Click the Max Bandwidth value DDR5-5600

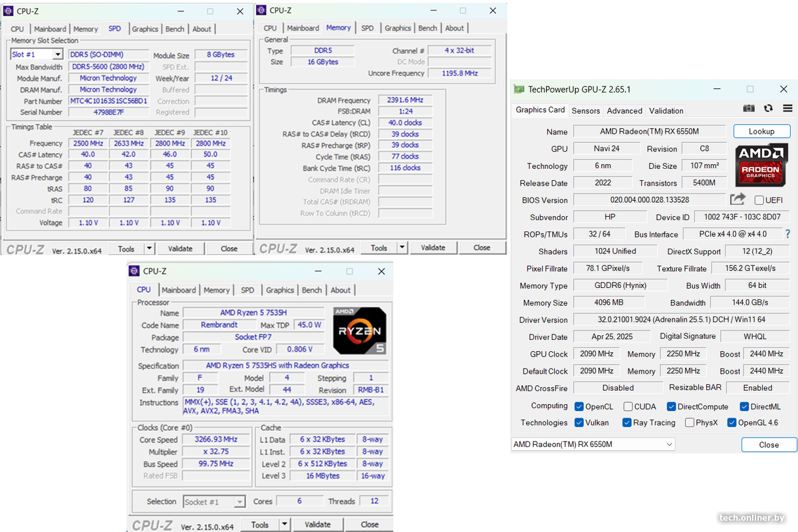click(108, 66)
